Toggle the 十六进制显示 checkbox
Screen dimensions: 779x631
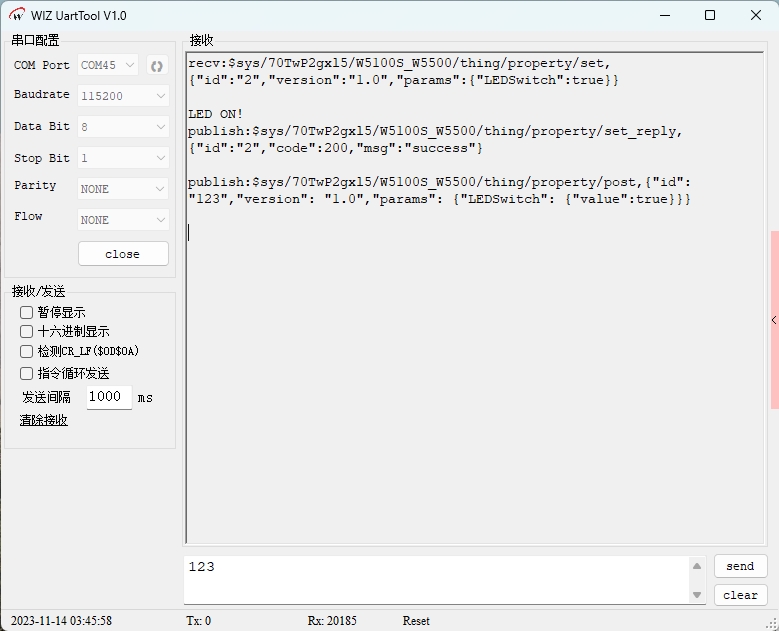(x=27, y=331)
